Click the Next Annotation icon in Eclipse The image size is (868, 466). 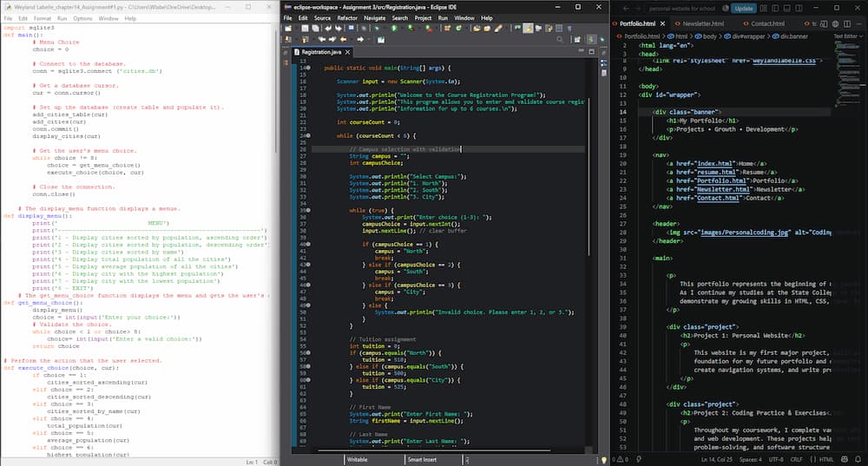(x=288, y=39)
